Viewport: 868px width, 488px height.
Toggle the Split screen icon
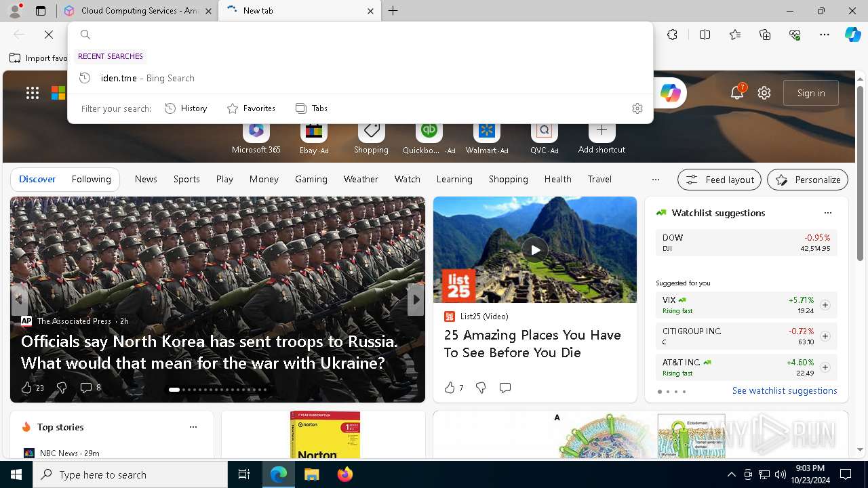pos(705,35)
